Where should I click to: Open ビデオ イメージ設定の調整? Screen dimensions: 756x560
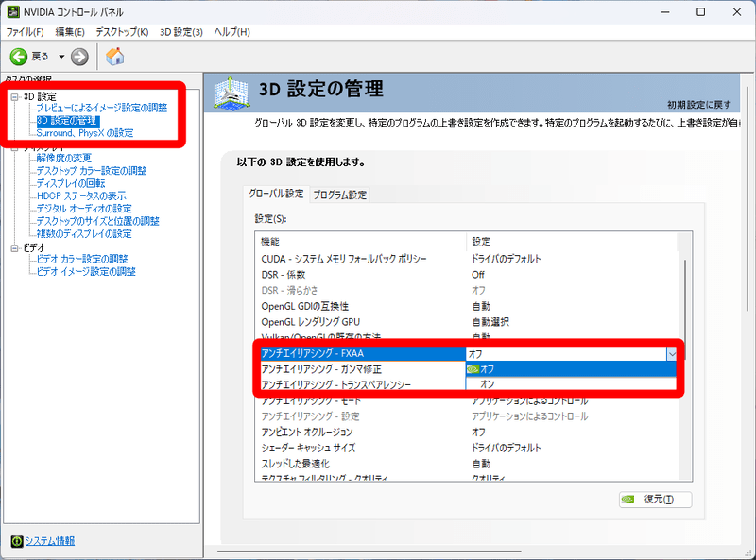tap(86, 271)
